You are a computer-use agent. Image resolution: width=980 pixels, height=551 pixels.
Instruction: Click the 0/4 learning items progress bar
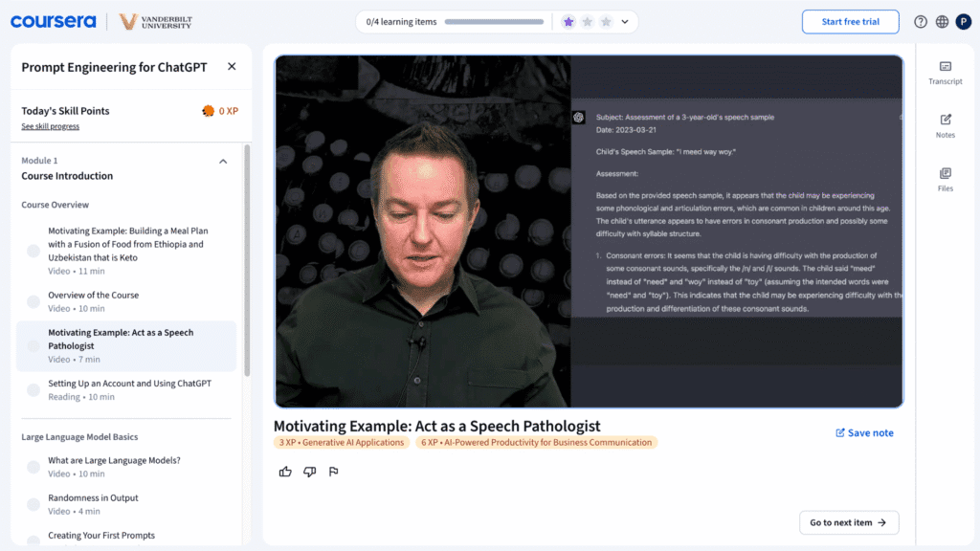pyautogui.click(x=494, y=22)
